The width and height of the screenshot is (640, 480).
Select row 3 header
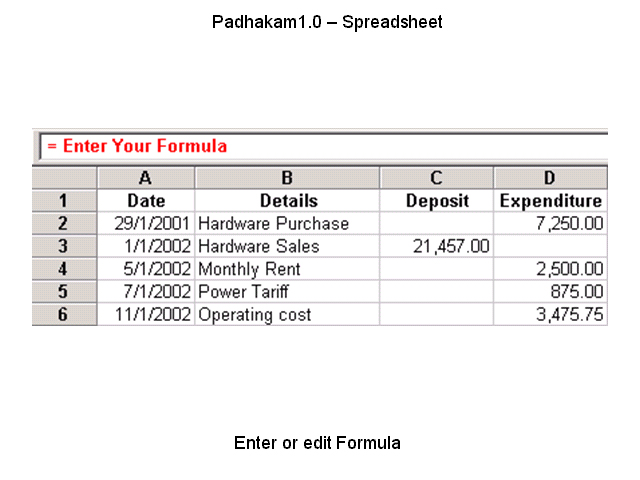(x=64, y=246)
